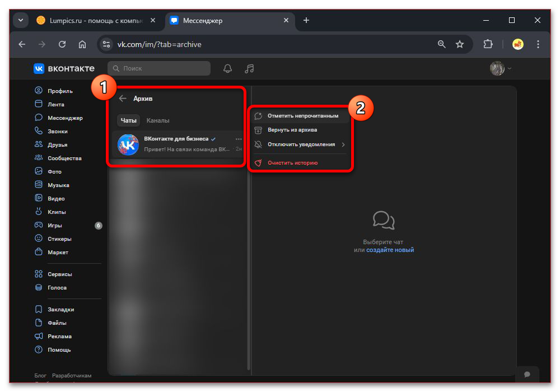
Task: Click the notifications bell icon
Action: tap(227, 68)
